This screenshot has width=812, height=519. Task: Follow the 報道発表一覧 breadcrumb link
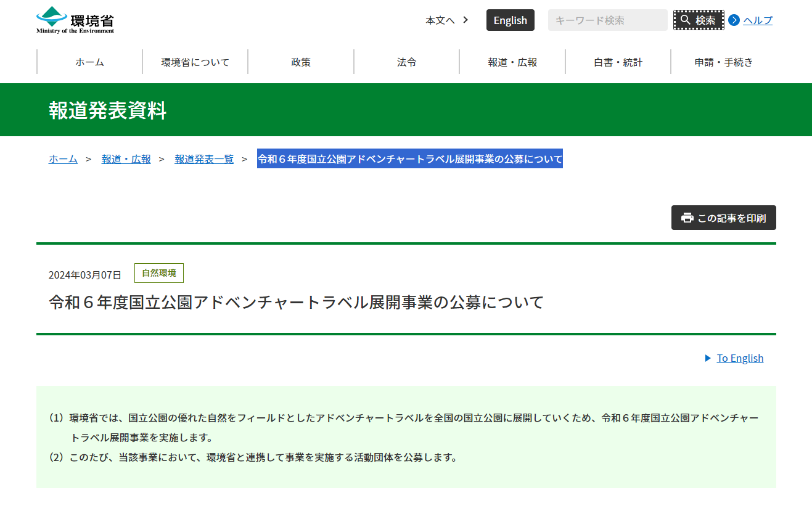tap(204, 159)
